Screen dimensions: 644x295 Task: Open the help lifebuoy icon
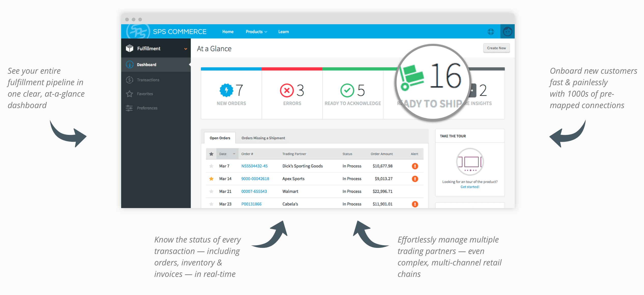[491, 32]
